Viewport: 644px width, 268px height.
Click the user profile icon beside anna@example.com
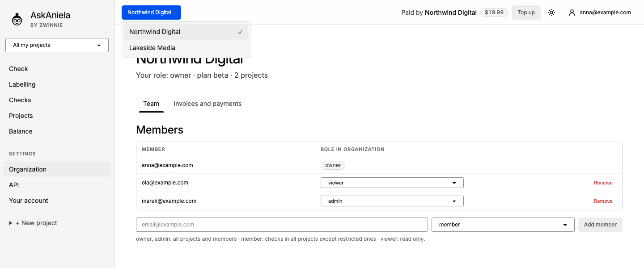(572, 13)
